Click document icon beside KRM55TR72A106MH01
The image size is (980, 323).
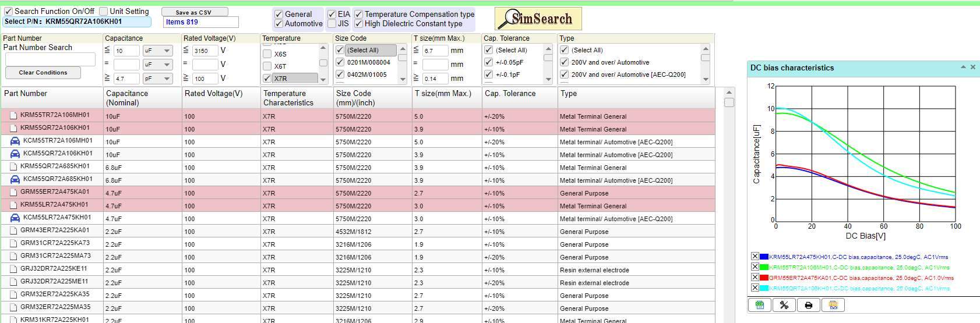(x=13, y=115)
